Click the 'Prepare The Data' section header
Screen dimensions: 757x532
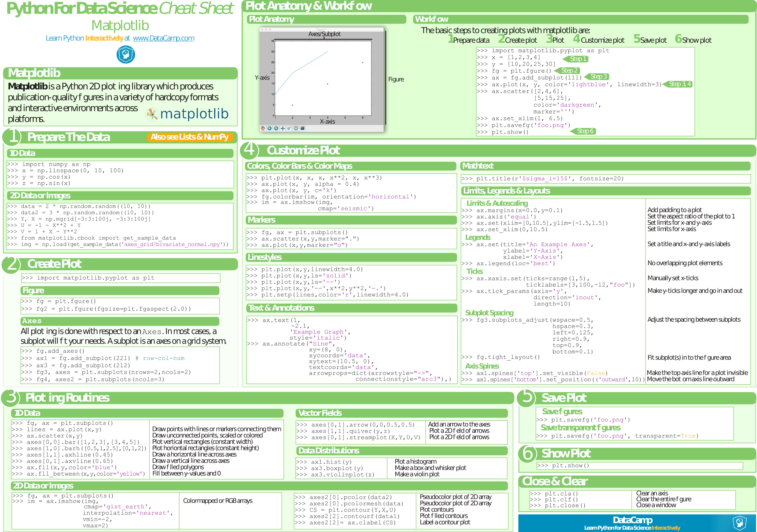[x=68, y=137]
